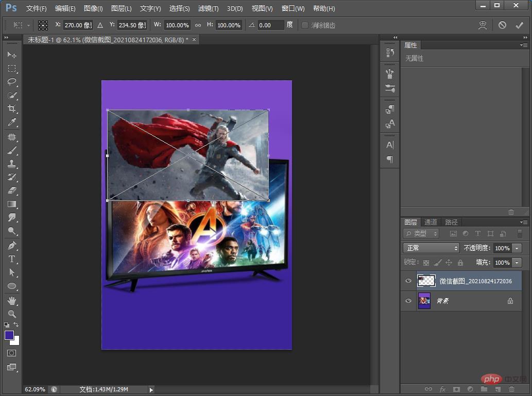Screen dimensions: 532x396
Task: Open the layer filter 类型 dropdown
Action: [x=421, y=233]
